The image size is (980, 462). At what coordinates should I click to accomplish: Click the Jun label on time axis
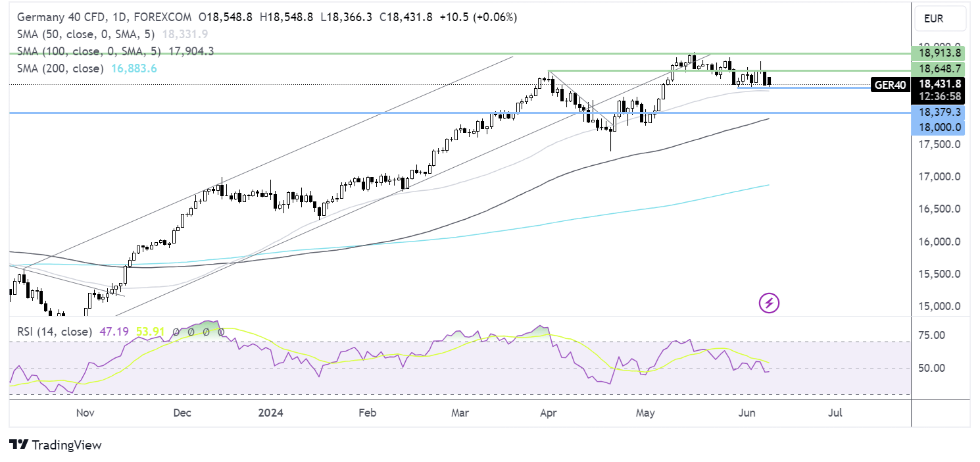[747, 413]
